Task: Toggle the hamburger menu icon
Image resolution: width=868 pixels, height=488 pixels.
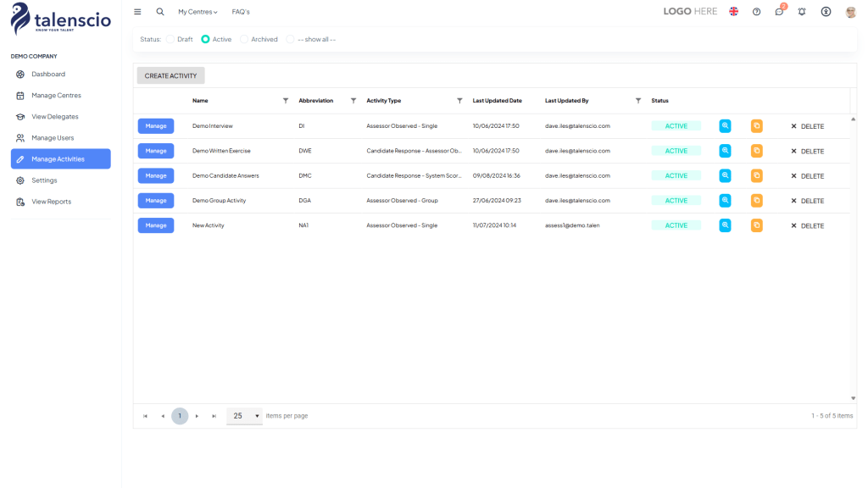Action: (137, 12)
